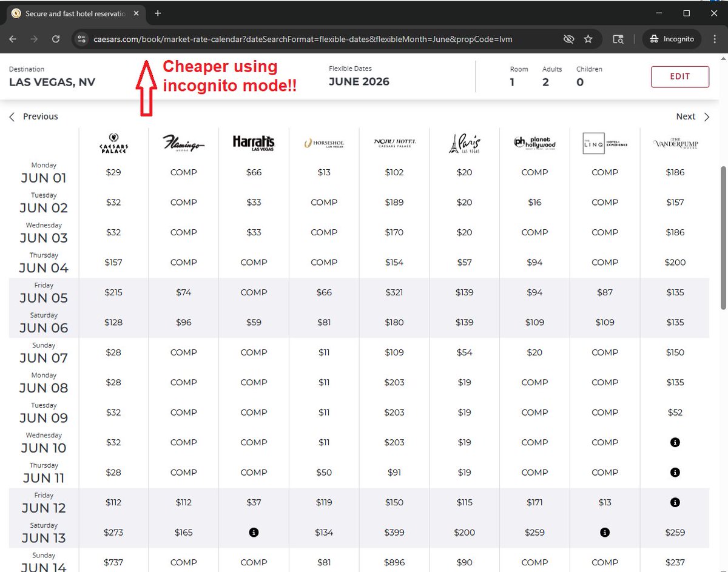Image resolution: width=728 pixels, height=572 pixels.
Task: Click Vanderpump info icon for Jun 11
Action: pyautogui.click(x=675, y=472)
